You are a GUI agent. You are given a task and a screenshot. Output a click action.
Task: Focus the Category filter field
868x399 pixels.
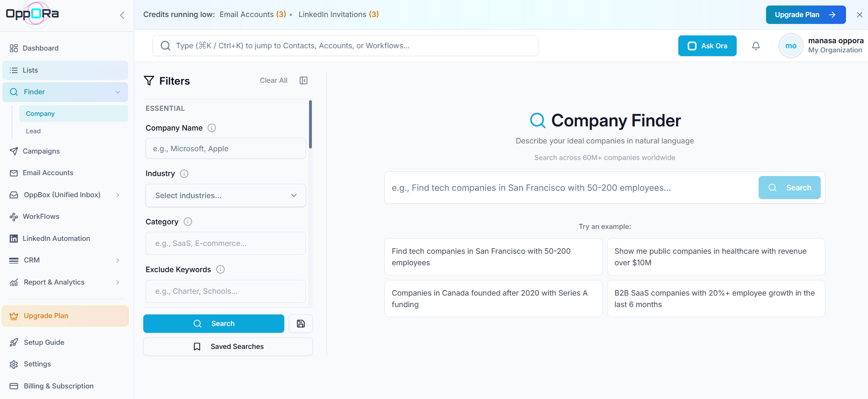[x=225, y=243]
